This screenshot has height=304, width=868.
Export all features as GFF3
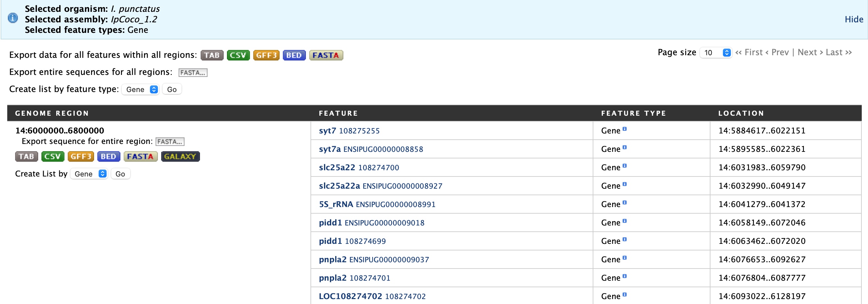pyautogui.click(x=266, y=55)
